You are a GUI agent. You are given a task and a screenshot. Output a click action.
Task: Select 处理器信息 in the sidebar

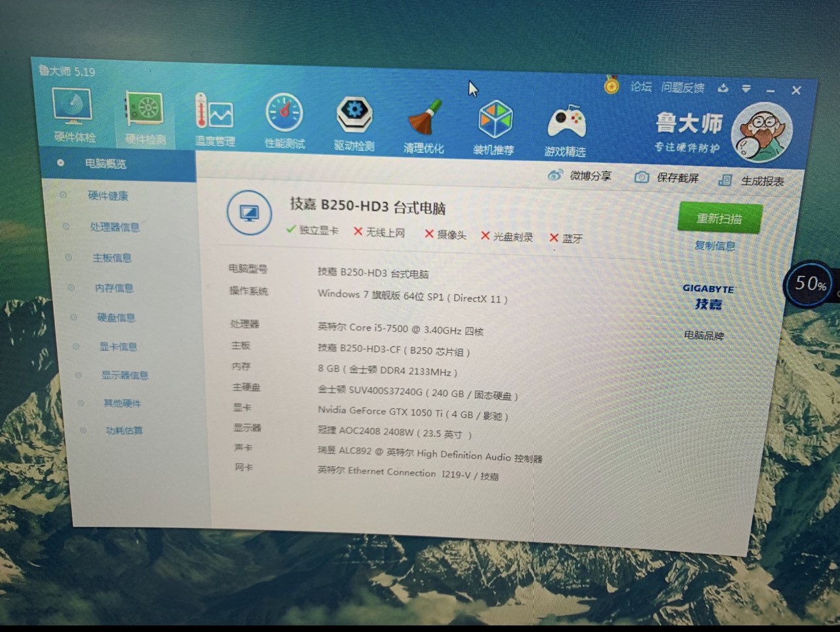click(114, 227)
